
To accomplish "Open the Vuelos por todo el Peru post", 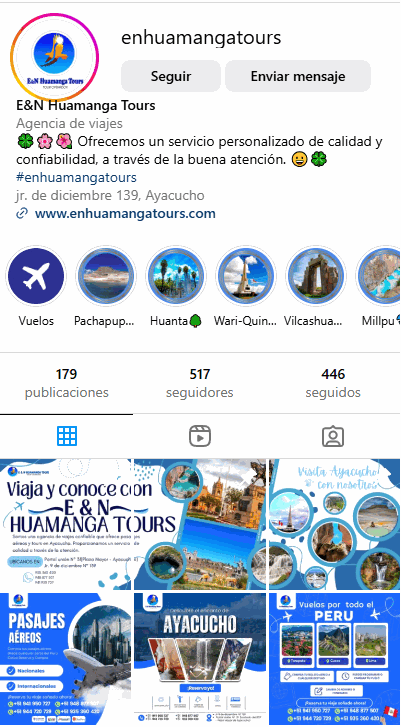I will (335, 659).
